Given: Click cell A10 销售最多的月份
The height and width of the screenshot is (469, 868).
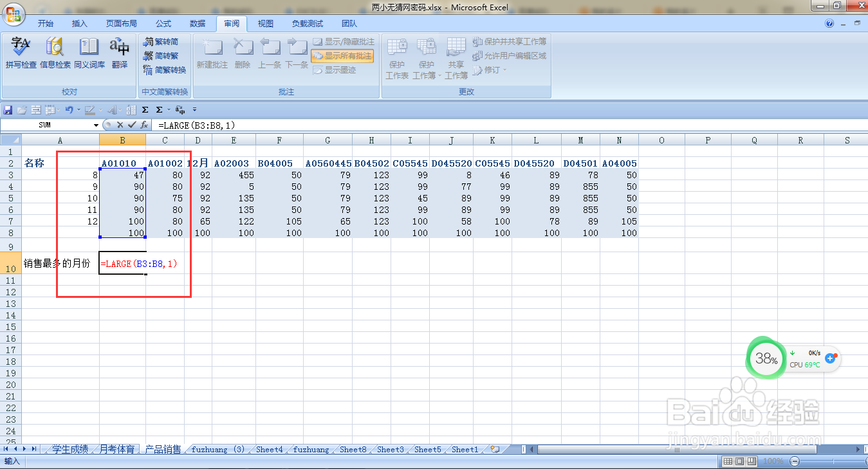Looking at the screenshot, I should [x=60, y=262].
